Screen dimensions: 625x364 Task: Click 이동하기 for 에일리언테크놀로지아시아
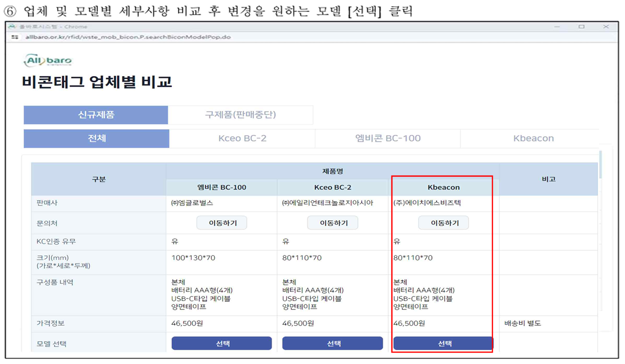tap(333, 223)
